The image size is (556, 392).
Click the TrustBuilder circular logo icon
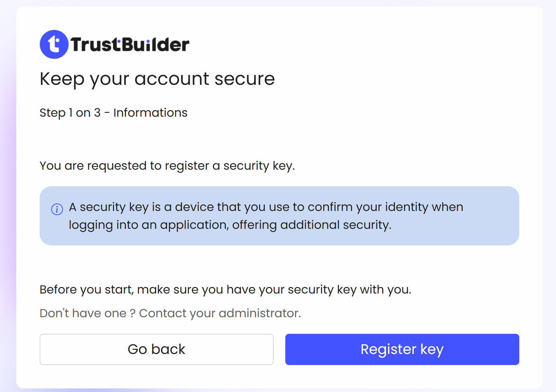tap(54, 44)
